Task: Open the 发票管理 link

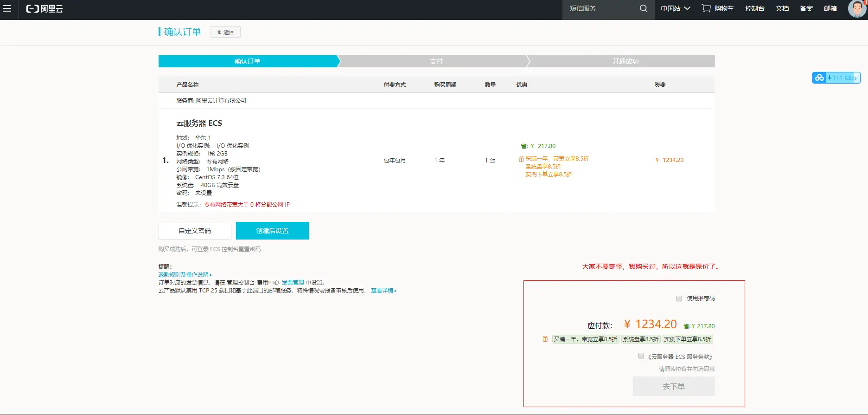Action: tap(293, 283)
